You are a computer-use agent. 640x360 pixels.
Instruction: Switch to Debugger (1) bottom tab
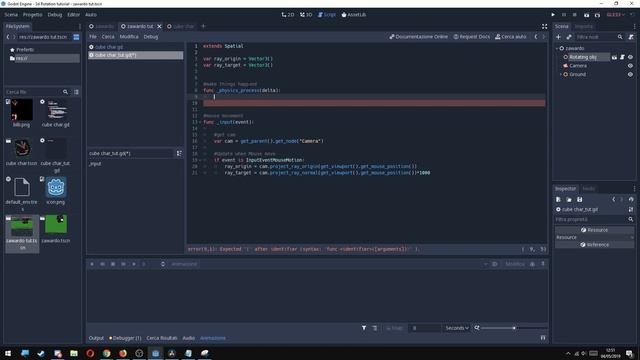point(125,338)
